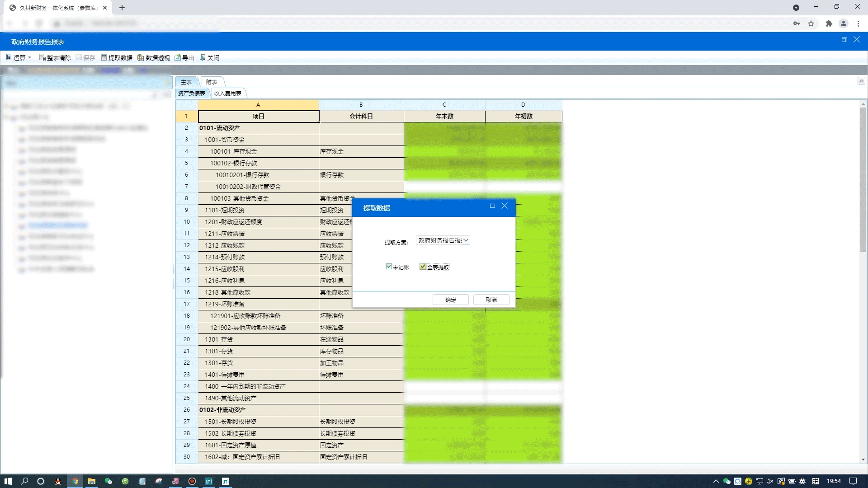Expand the right side panel arrows
The image size is (868, 488).
(861, 81)
